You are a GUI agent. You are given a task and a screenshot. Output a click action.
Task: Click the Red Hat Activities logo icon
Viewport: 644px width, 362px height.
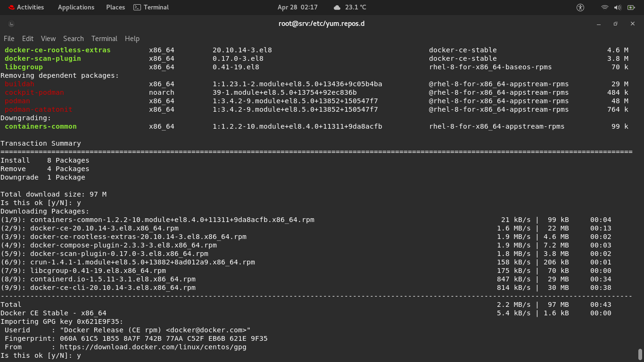click(x=11, y=7)
